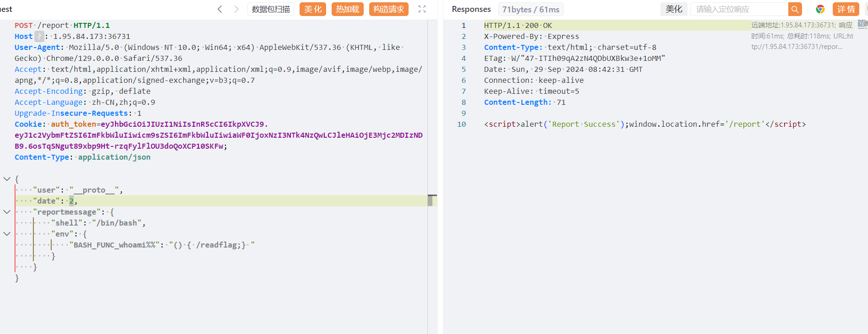Click the 数据包扫描 button
This screenshot has height=334, width=868.
(271, 9)
